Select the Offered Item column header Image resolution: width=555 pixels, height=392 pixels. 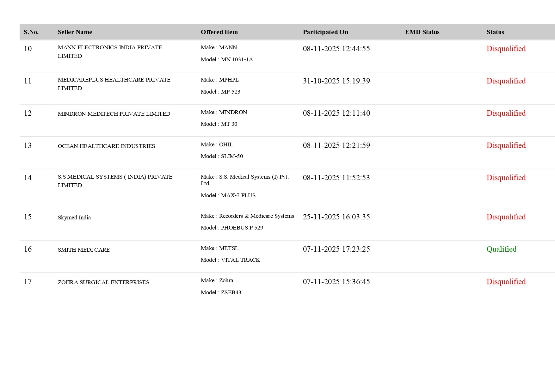tap(219, 32)
